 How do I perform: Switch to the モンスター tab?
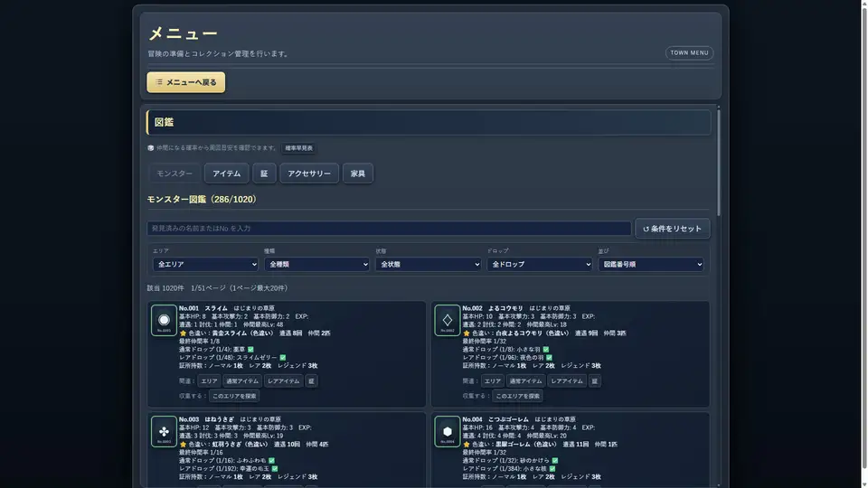pos(175,174)
